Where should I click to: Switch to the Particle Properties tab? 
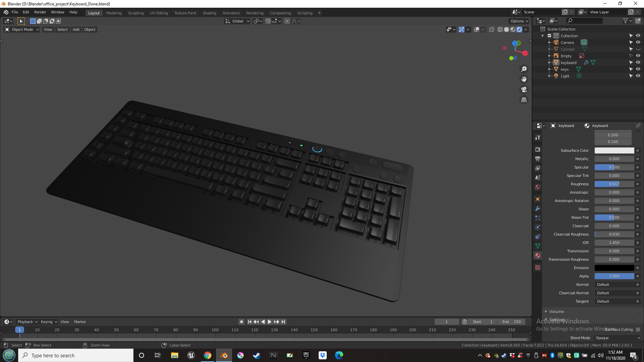tap(537, 218)
